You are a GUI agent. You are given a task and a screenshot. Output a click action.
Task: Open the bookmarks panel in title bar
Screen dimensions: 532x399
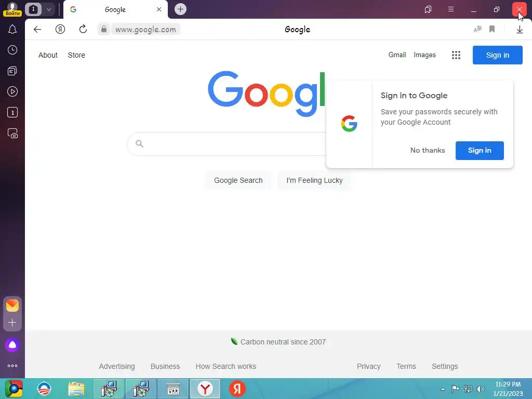click(428, 9)
